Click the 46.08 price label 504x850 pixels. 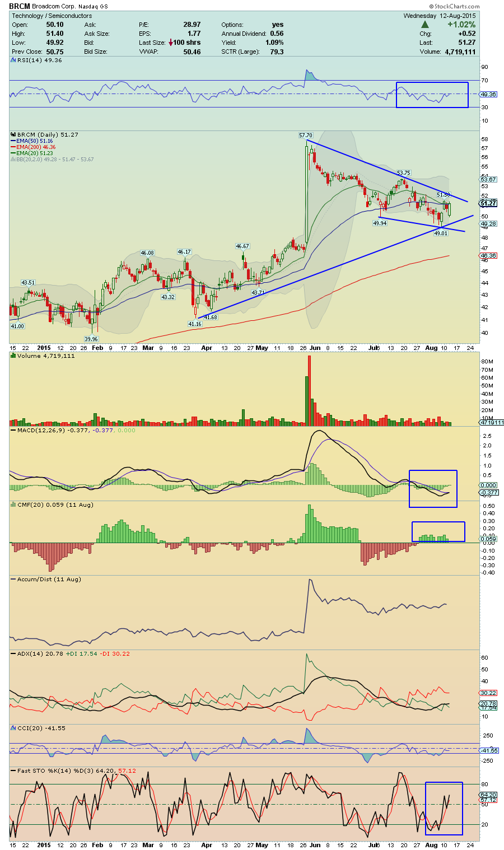pos(147,253)
